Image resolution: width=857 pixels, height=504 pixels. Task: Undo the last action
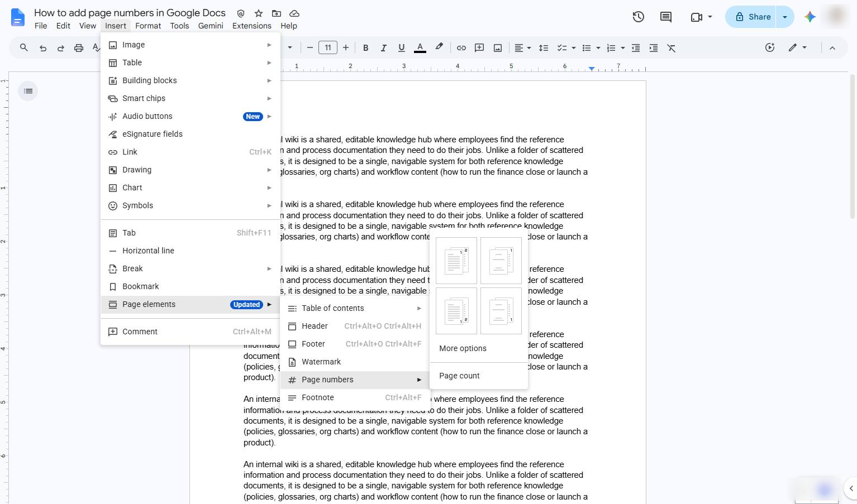pyautogui.click(x=42, y=48)
